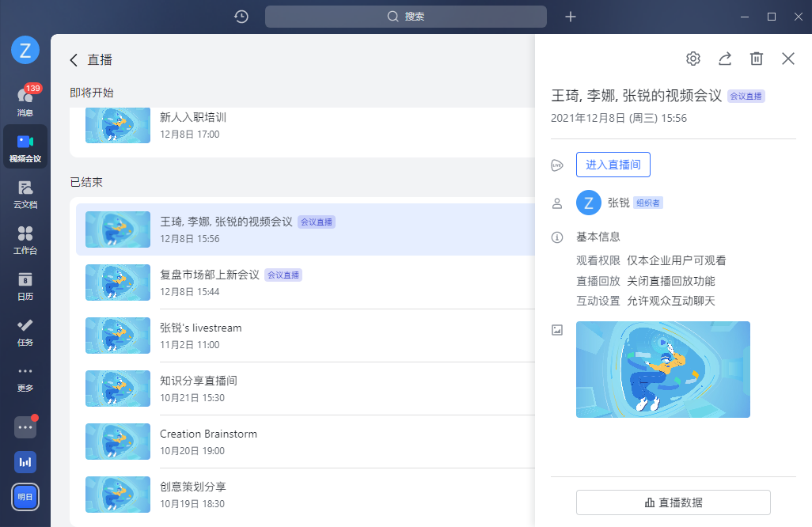The width and height of the screenshot is (812, 527).
Task: Open the Z profile avatar in sidebar
Action: point(25,50)
